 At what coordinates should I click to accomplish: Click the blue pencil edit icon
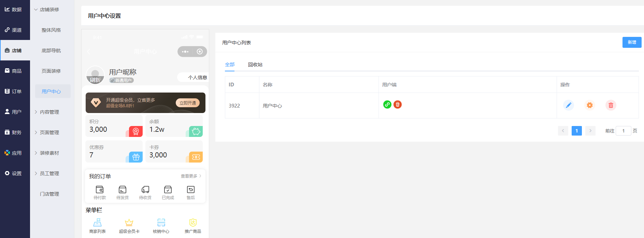click(569, 105)
